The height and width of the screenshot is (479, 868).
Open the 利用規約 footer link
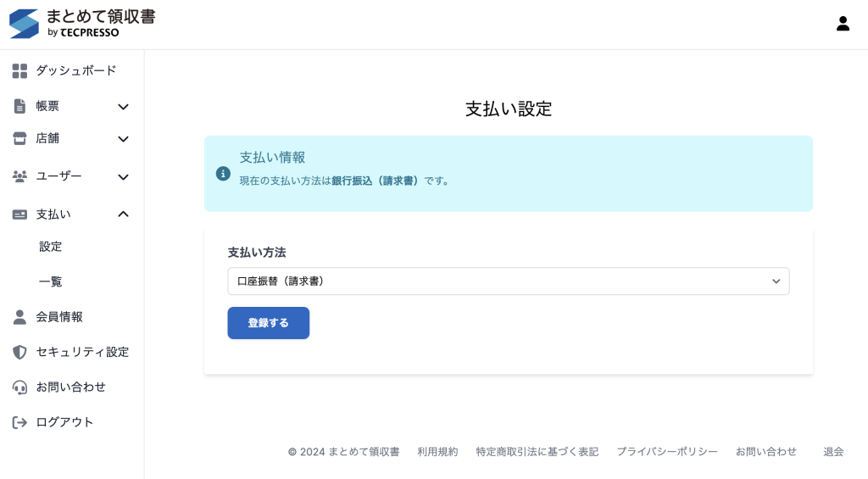[x=437, y=452]
